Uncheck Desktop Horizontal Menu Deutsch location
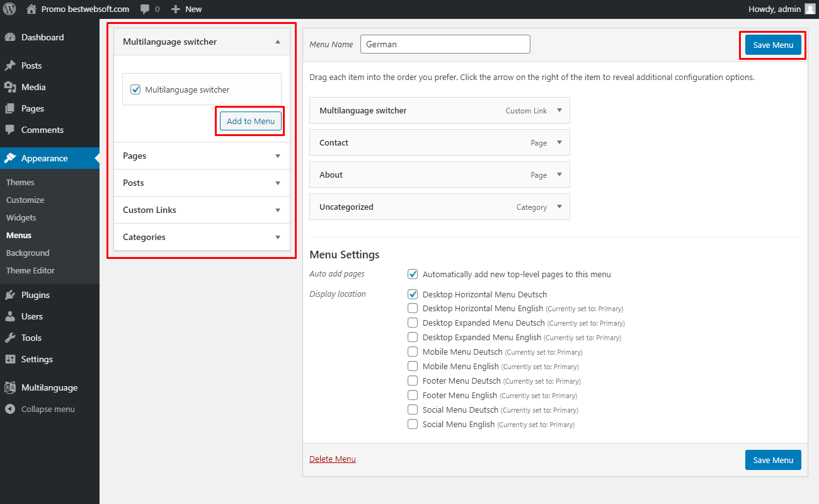The width and height of the screenshot is (819, 504). point(413,294)
